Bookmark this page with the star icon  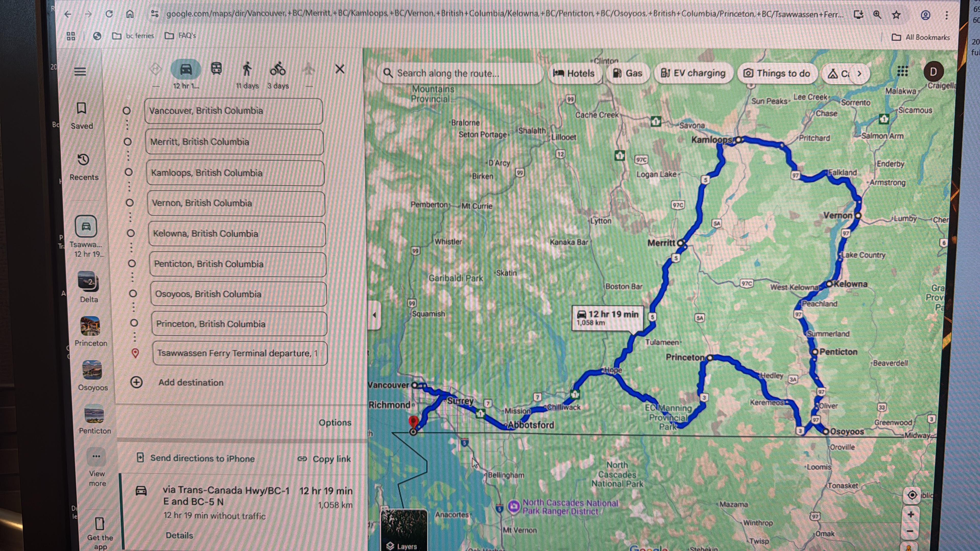(x=896, y=15)
